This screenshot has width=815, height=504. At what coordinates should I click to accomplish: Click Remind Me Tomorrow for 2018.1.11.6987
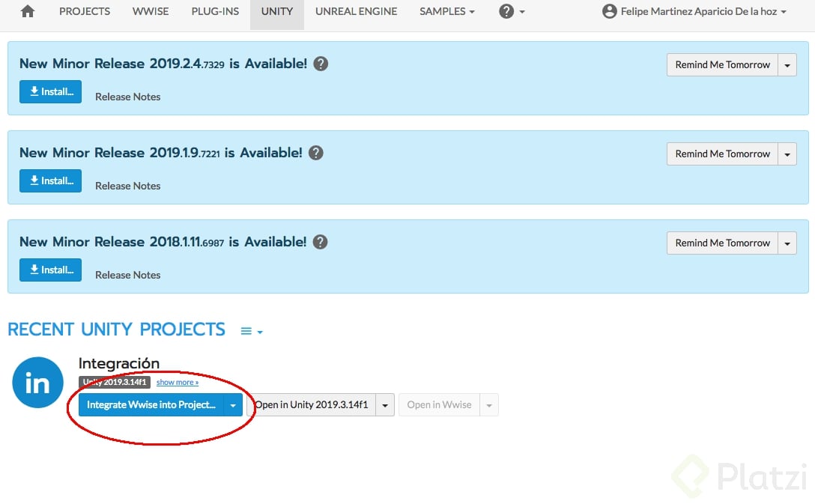point(722,243)
